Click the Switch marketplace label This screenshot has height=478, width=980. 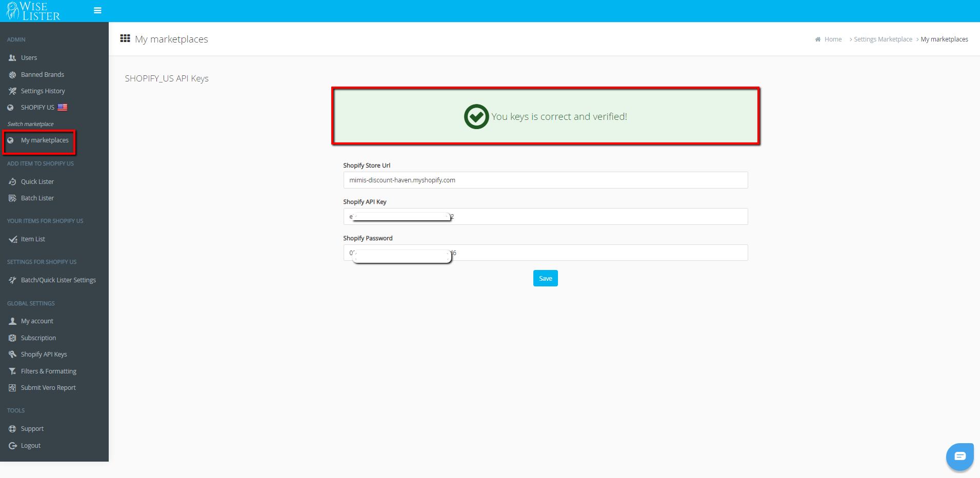[x=30, y=124]
